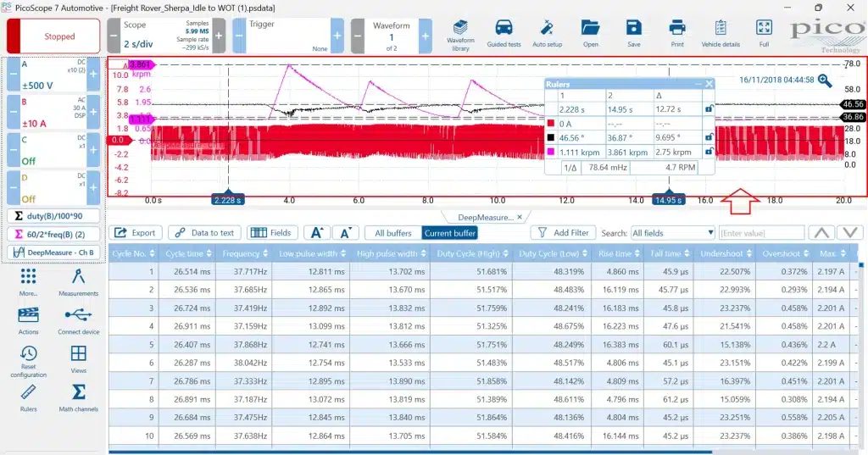Increase font size in DeepMeasure table
The width and height of the screenshot is (868, 455).
(x=317, y=233)
